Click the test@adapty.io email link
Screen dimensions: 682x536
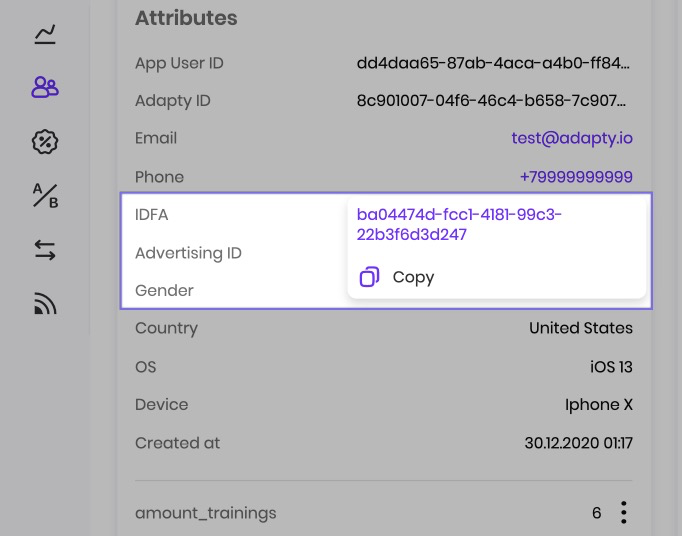pyautogui.click(x=572, y=138)
